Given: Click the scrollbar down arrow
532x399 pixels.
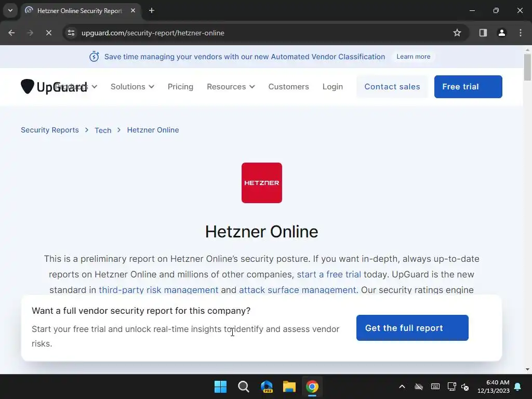Looking at the screenshot, I should tap(527, 369).
